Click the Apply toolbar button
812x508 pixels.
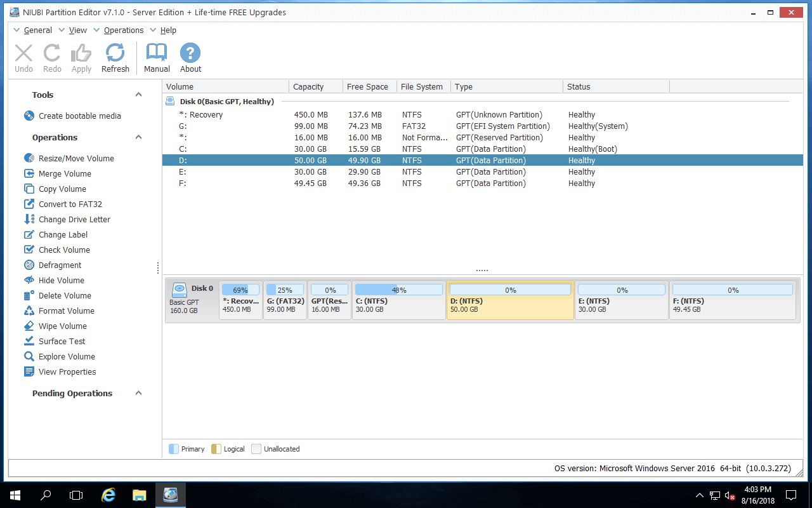click(x=81, y=57)
